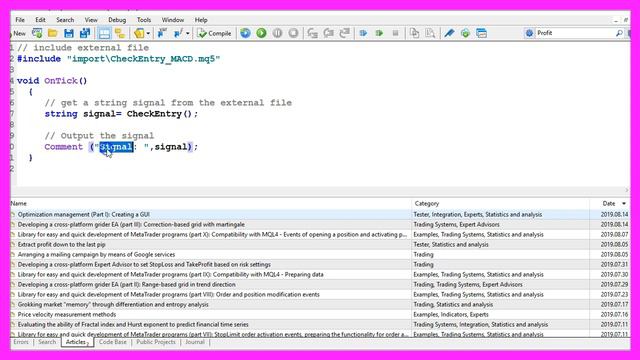Click the New project icon beside New
Image resolution: width=640 pixels, height=360 pixels.
tap(37, 33)
